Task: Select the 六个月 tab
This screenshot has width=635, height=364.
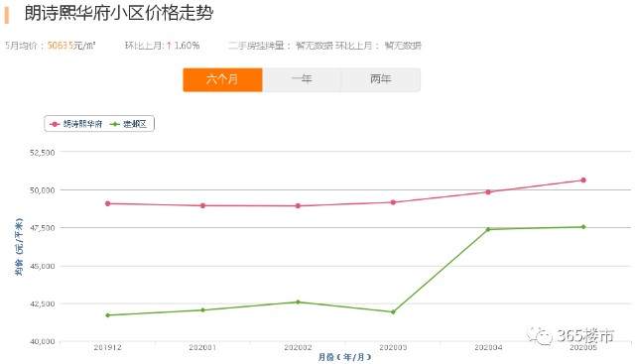Action: [222, 79]
